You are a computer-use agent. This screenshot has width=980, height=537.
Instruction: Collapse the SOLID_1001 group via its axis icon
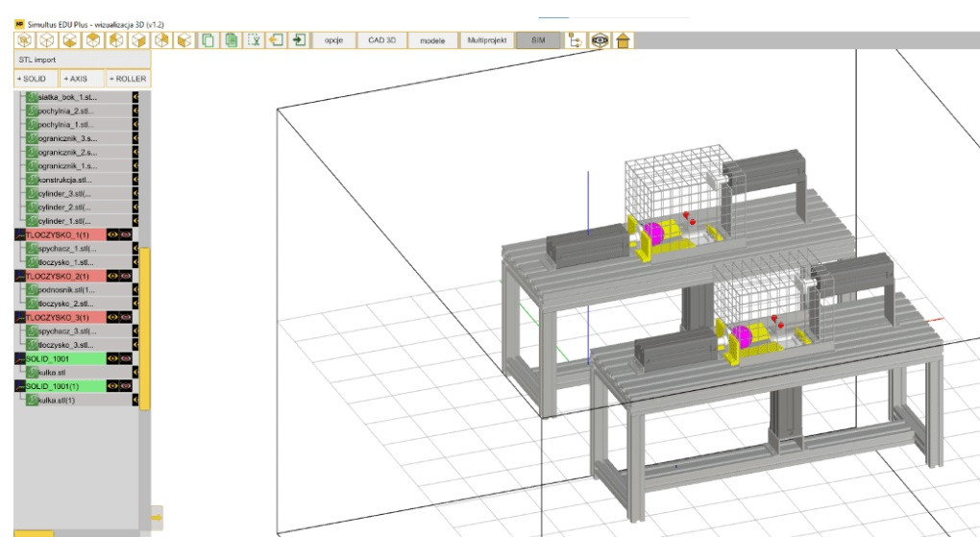point(20,359)
